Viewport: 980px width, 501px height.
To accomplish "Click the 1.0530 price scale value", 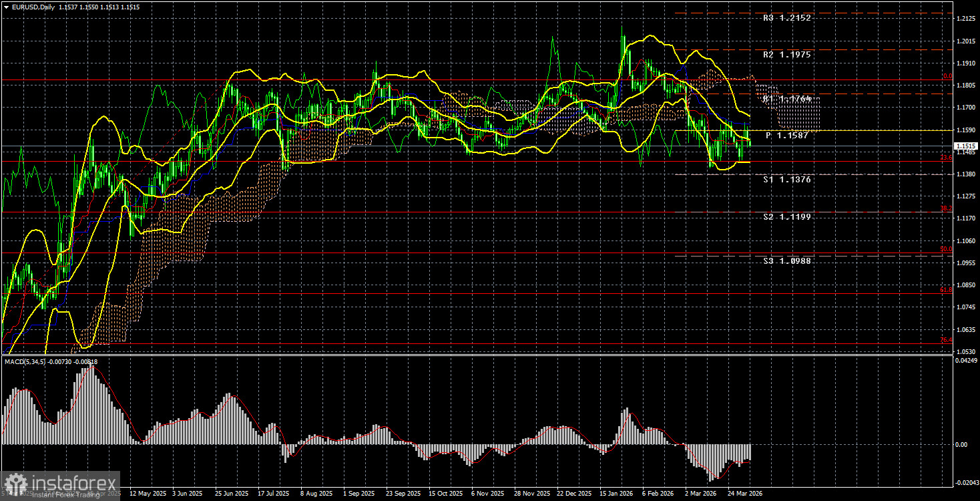I will [x=966, y=351].
